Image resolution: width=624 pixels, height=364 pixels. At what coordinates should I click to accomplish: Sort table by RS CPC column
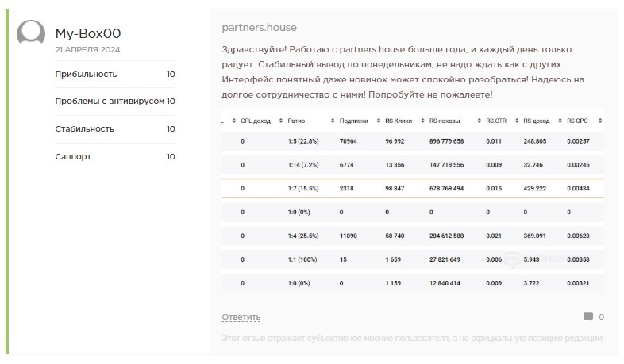[577, 121]
